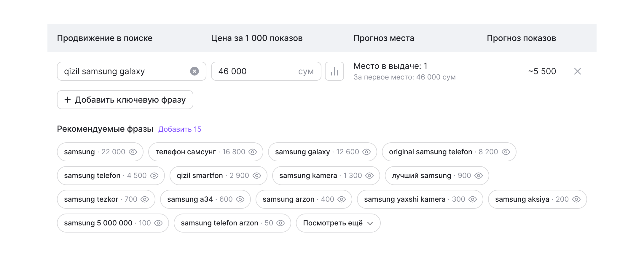Remove the keyword row with X icon
Screen dimensions: 644x261
click(x=577, y=71)
